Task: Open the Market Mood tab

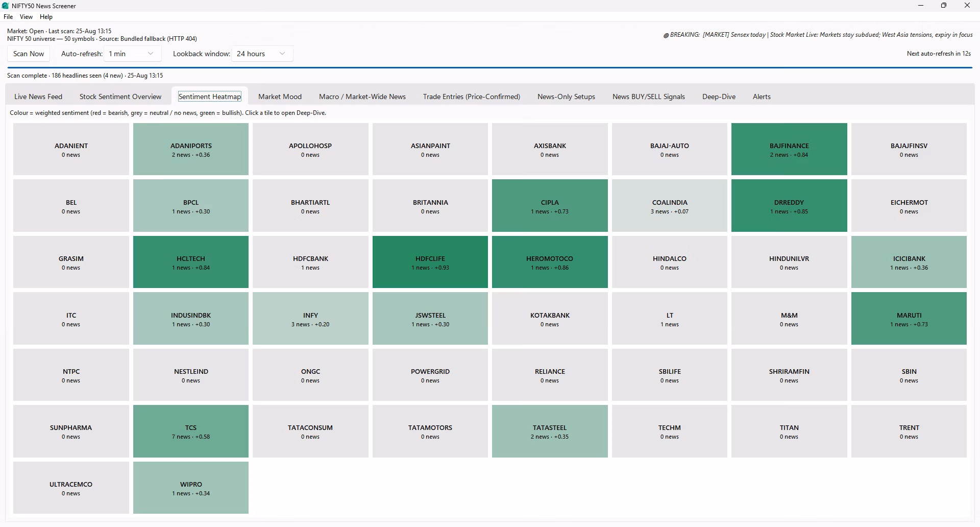Action: coord(280,97)
